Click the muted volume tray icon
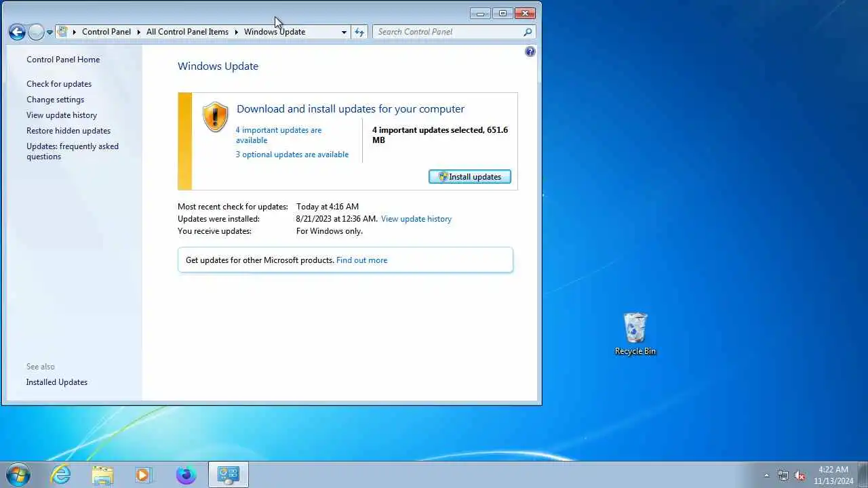Image resolution: width=868 pixels, height=488 pixels. click(x=800, y=475)
